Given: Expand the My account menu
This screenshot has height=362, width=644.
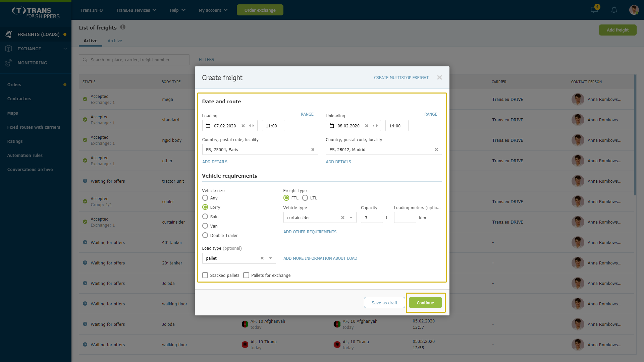Looking at the screenshot, I should [x=213, y=10].
